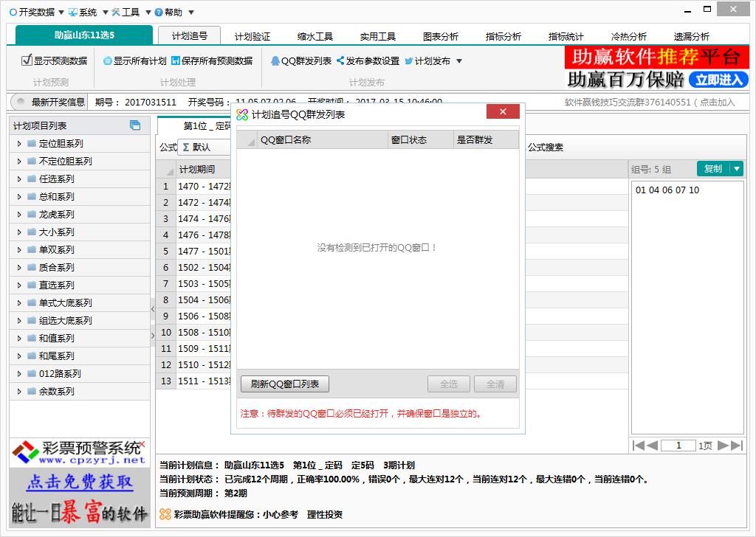Select the 余数系列 tree item
The image size is (756, 537).
pos(56,392)
